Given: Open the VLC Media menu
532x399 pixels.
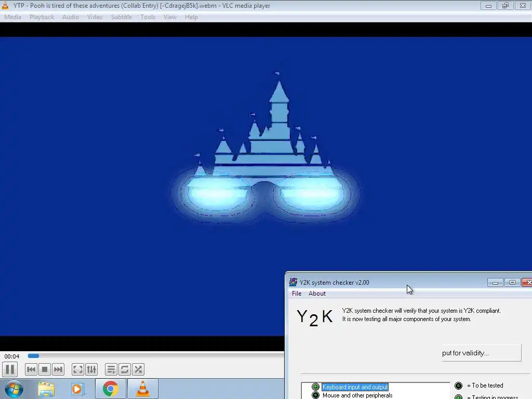Looking at the screenshot, I should [x=12, y=17].
